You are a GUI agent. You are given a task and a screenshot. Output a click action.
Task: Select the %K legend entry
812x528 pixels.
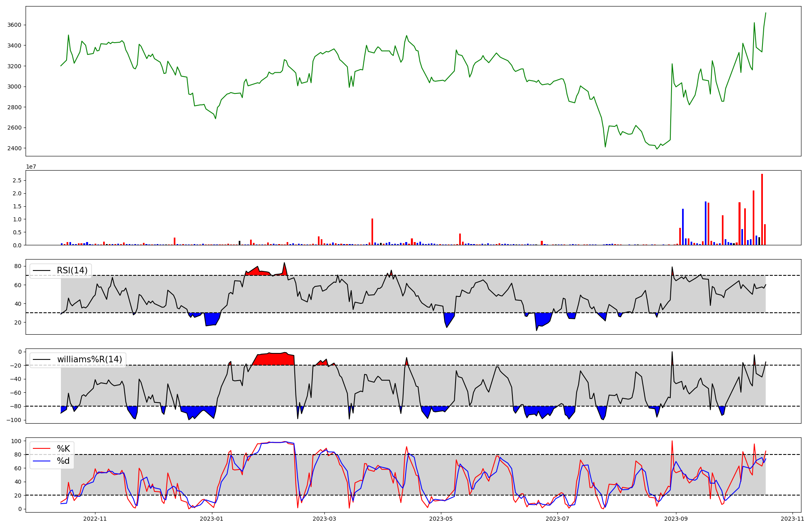(63, 449)
